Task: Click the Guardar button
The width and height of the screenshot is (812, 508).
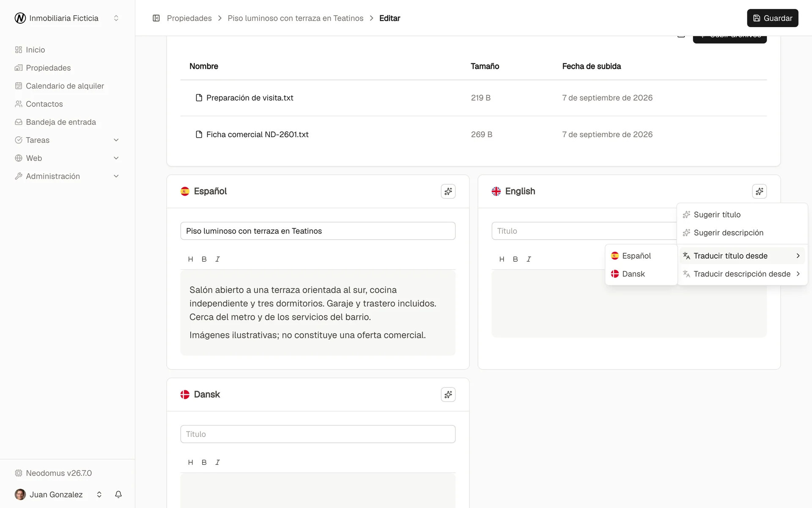Action: tap(772, 18)
